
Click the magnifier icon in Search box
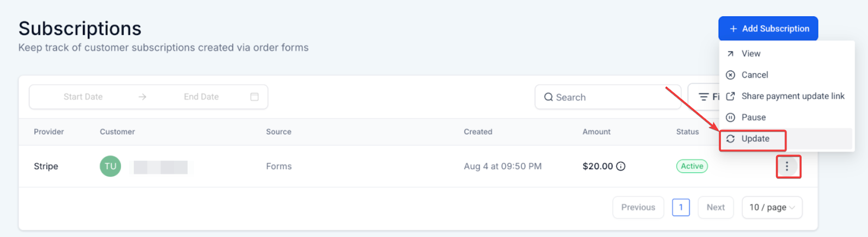(x=548, y=98)
